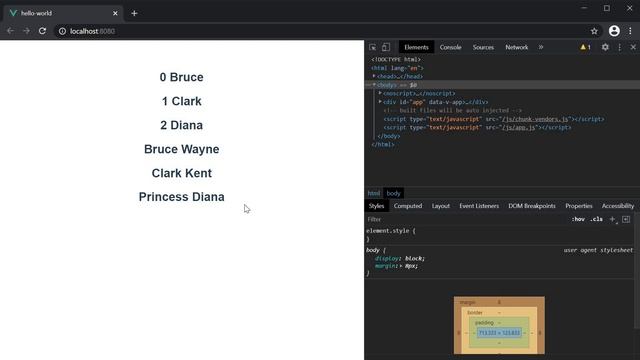Screen dimensions: 640x360
Task: Select the DOCTYPE html line
Action: click(x=396, y=60)
